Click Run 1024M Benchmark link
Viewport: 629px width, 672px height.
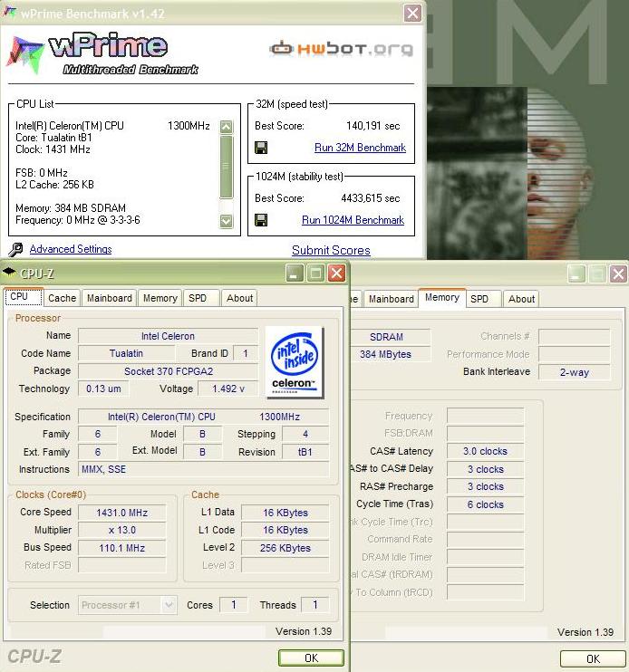coord(353,220)
